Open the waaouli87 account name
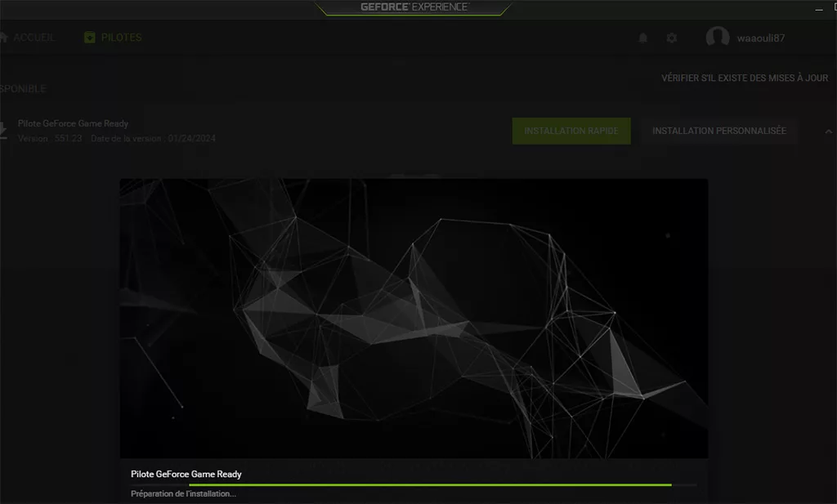The width and height of the screenshot is (837, 504). [761, 38]
